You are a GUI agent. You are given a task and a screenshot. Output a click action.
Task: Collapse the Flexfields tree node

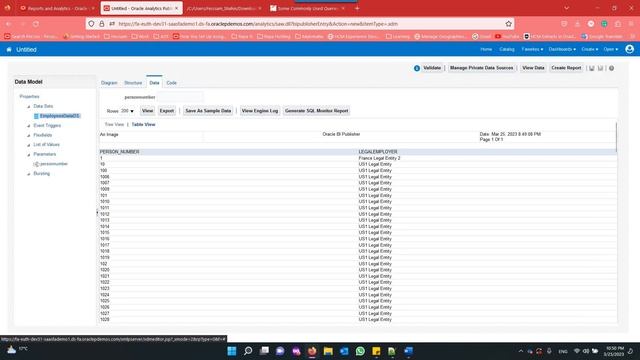29,136
